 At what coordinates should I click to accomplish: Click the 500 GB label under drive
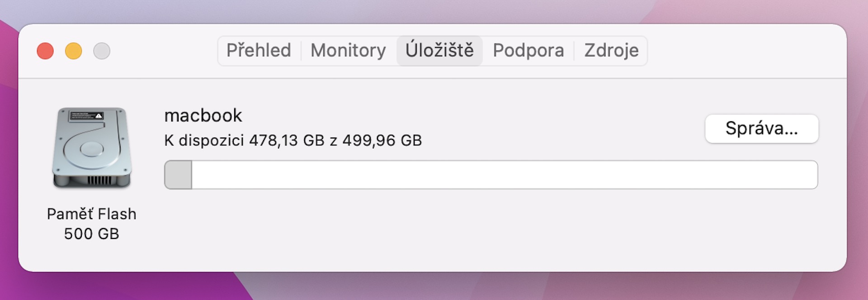tap(91, 234)
